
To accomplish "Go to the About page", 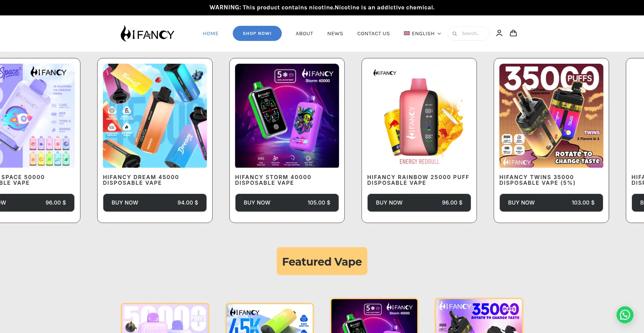I will pyautogui.click(x=304, y=34).
